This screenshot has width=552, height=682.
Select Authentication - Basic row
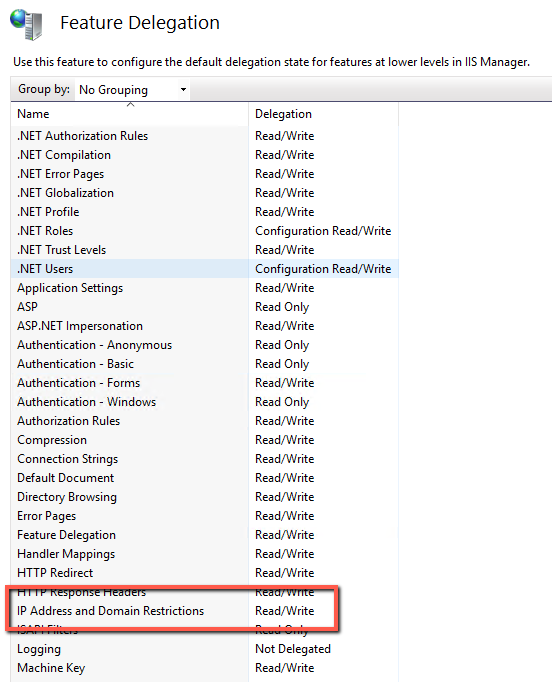(204, 364)
